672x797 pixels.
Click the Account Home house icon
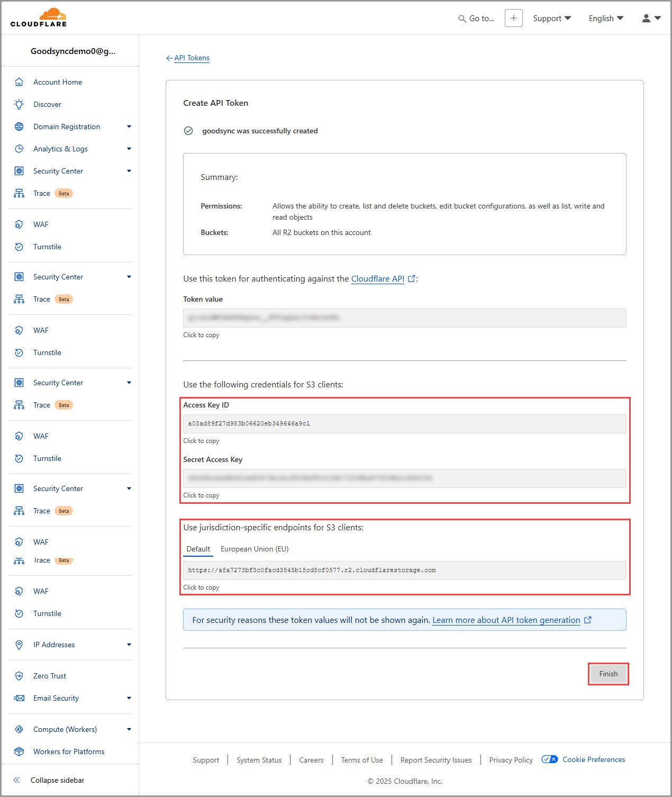19,82
